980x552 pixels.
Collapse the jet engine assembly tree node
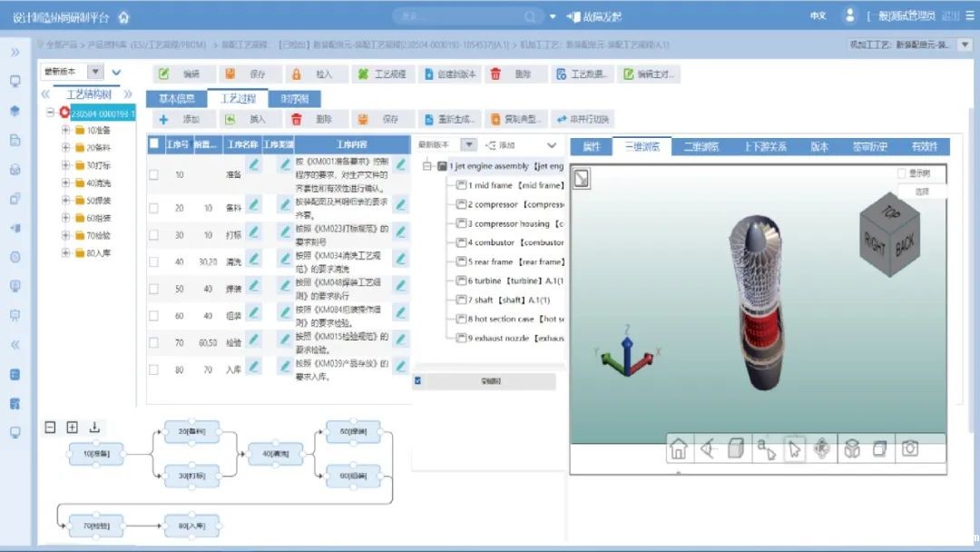(x=428, y=166)
